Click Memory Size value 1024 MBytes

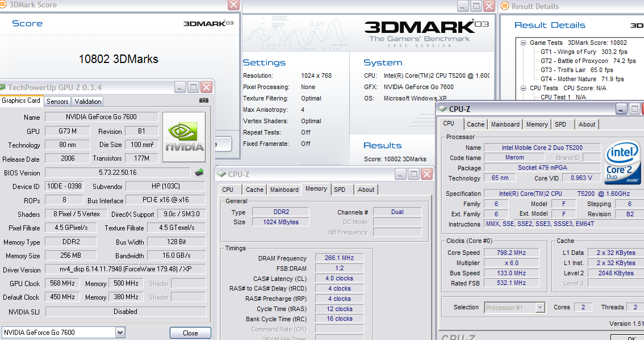pyautogui.click(x=281, y=222)
